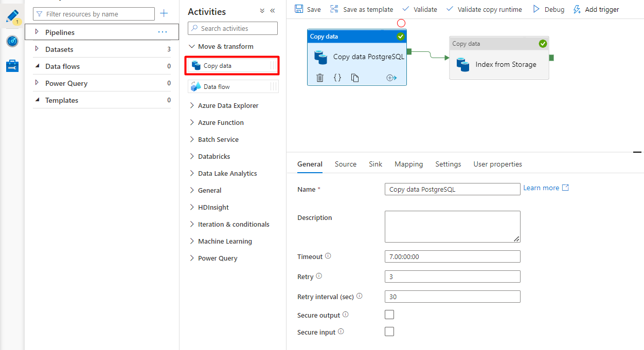Click the Validate button
The height and width of the screenshot is (350, 644).
point(420,9)
